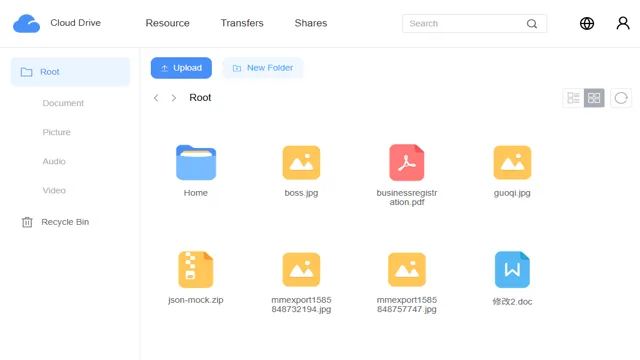Select mmexport1585848757747.jpg image icon
Image resolution: width=640 pixels, height=360 pixels.
point(407,269)
